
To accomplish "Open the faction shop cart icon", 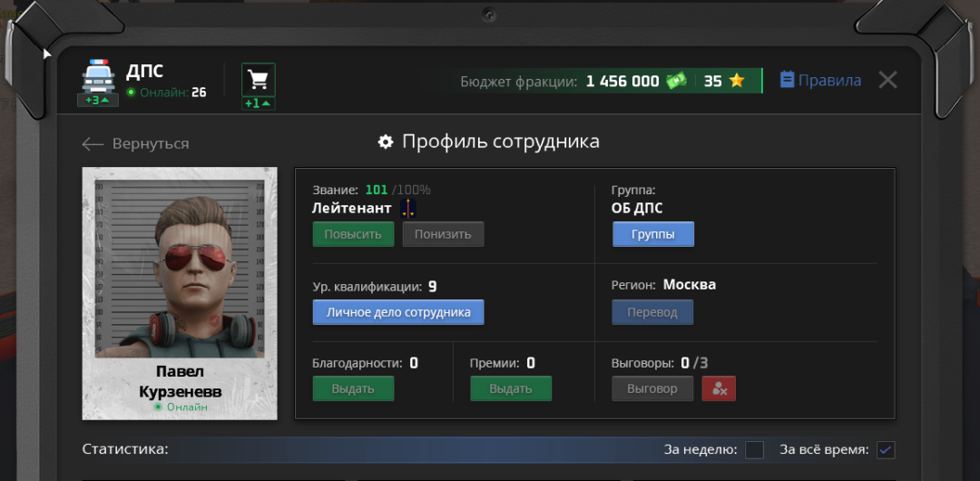I will point(258,80).
